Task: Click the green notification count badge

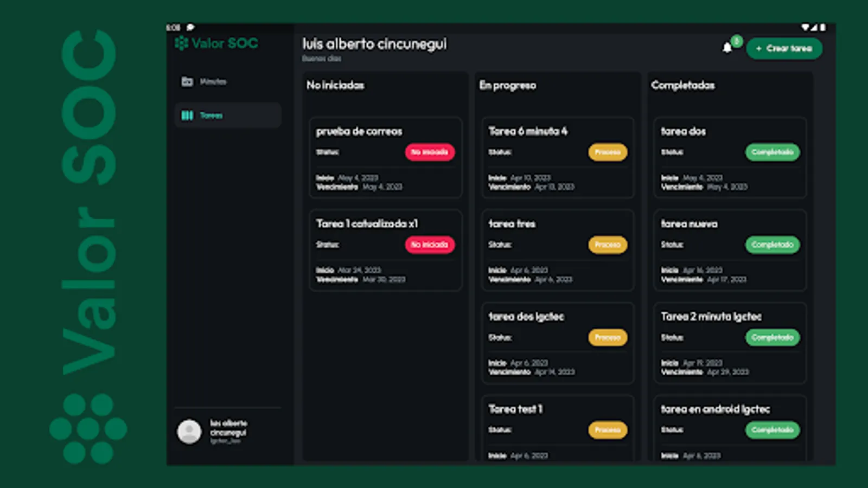Action: tap(736, 40)
